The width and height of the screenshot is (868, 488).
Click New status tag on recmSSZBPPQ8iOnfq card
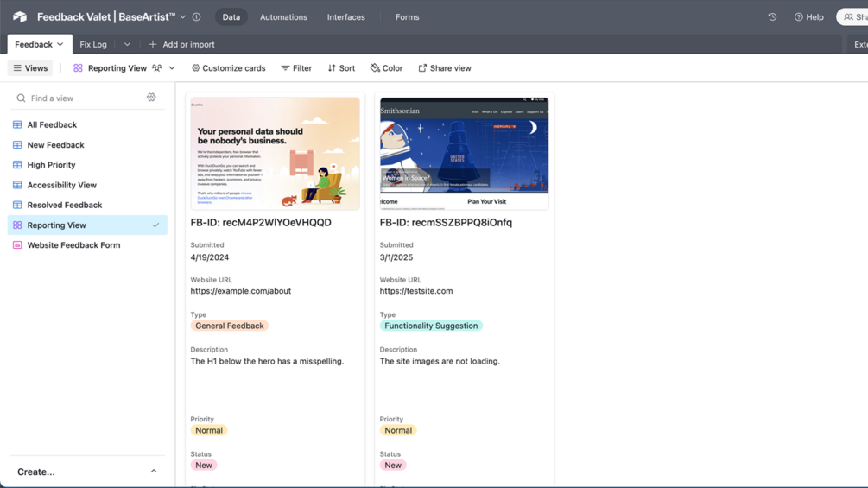point(393,465)
